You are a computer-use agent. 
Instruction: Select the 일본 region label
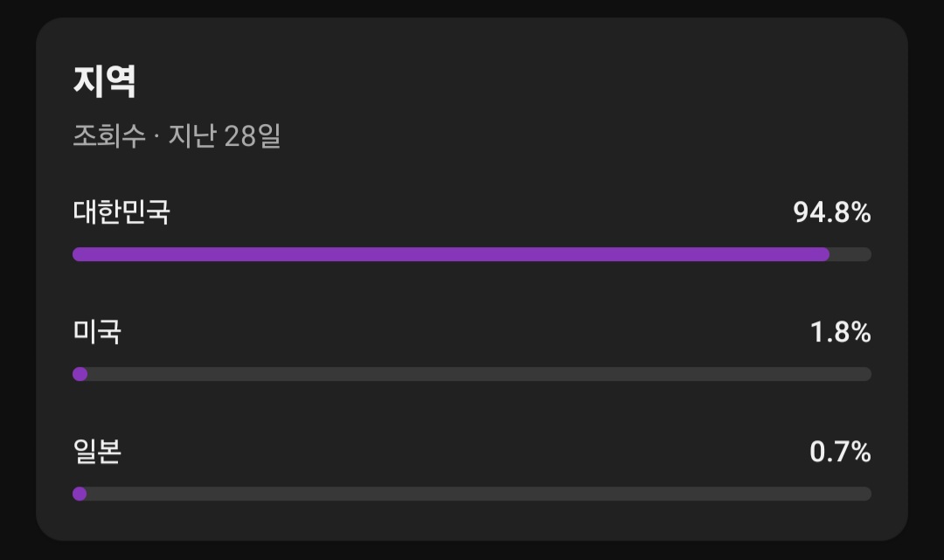click(96, 452)
